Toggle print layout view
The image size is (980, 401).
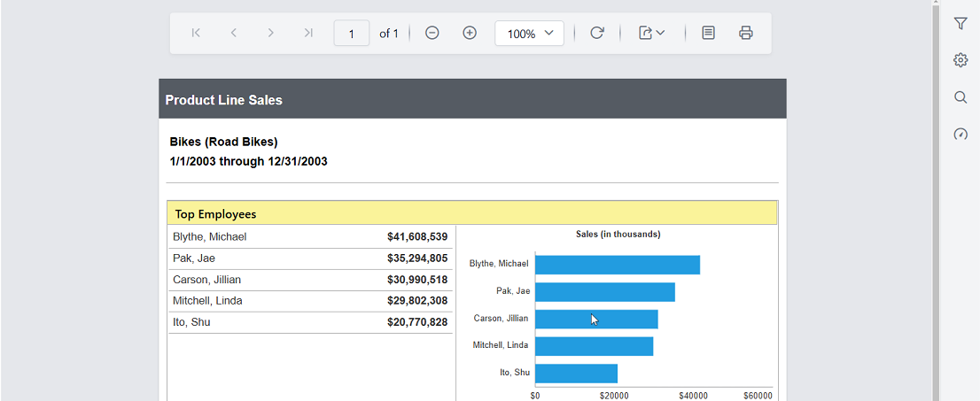[709, 33]
